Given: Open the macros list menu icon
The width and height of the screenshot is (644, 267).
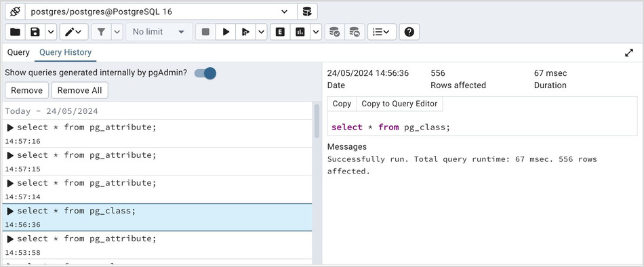Looking at the screenshot, I should [x=382, y=32].
